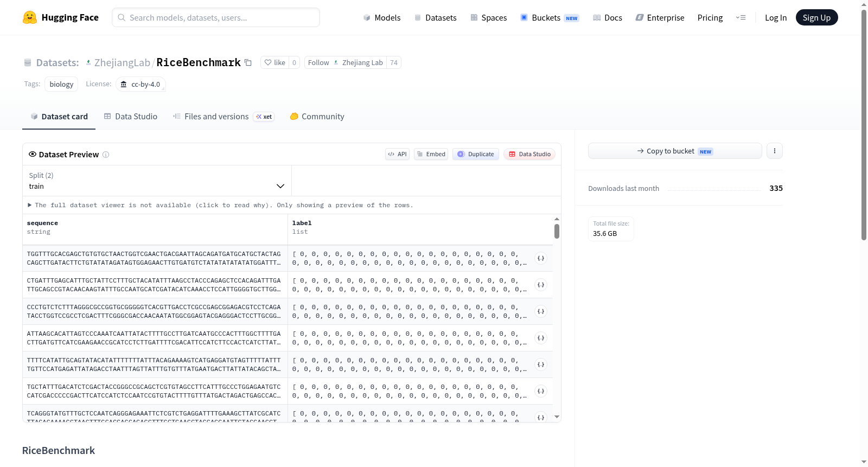Click the heart like button

[x=275, y=62]
